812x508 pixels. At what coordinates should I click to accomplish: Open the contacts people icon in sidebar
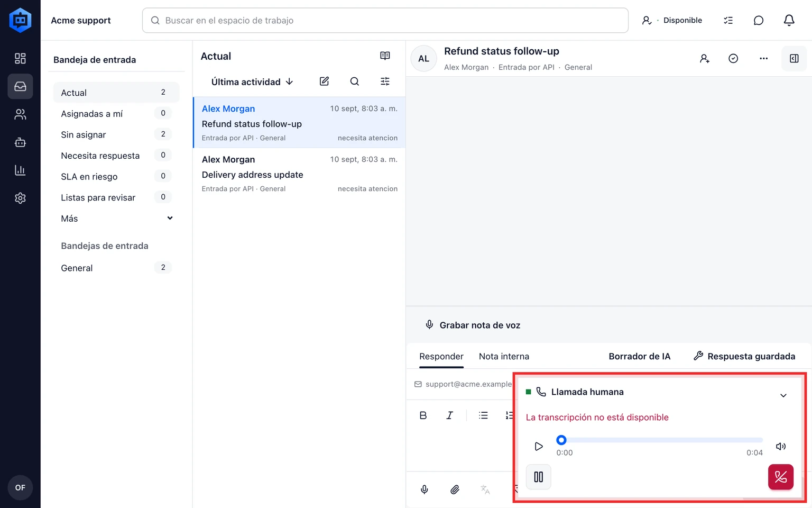coord(20,114)
